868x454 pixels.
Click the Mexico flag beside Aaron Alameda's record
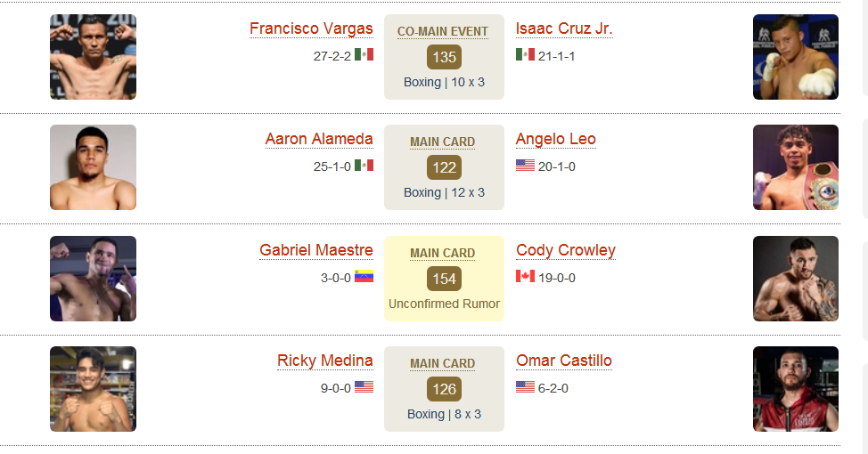[x=364, y=165]
